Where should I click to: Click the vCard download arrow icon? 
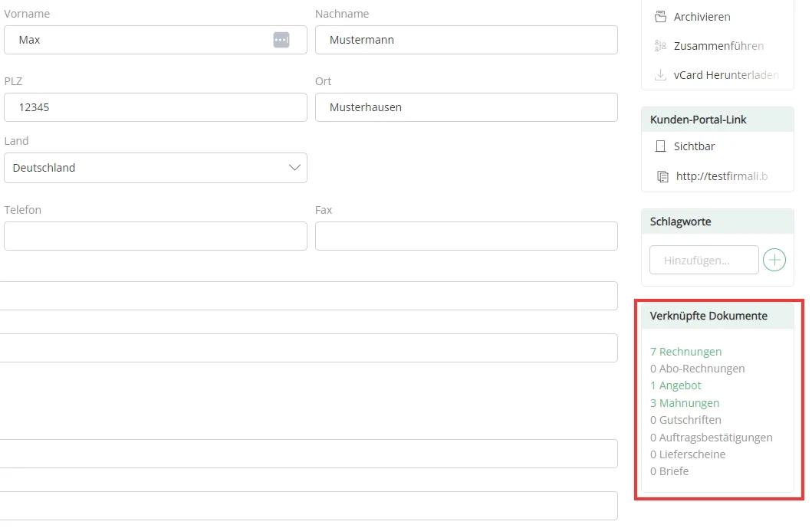pos(660,75)
